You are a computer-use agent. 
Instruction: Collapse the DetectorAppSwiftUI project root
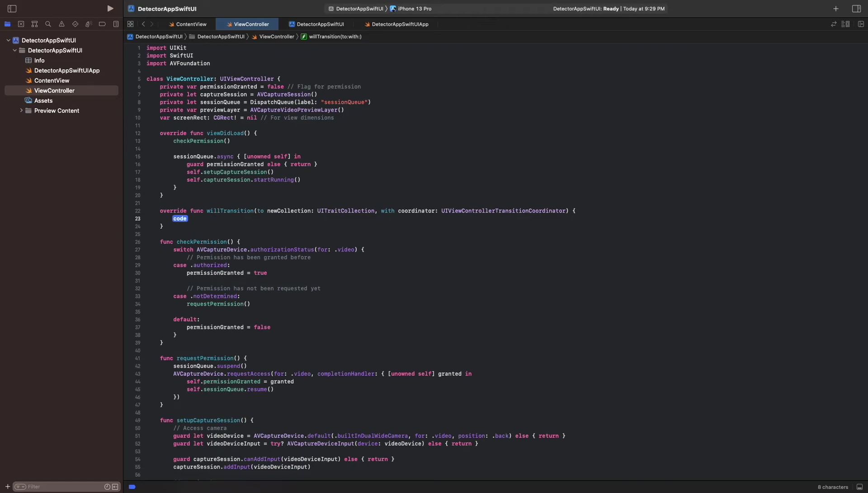click(8, 40)
